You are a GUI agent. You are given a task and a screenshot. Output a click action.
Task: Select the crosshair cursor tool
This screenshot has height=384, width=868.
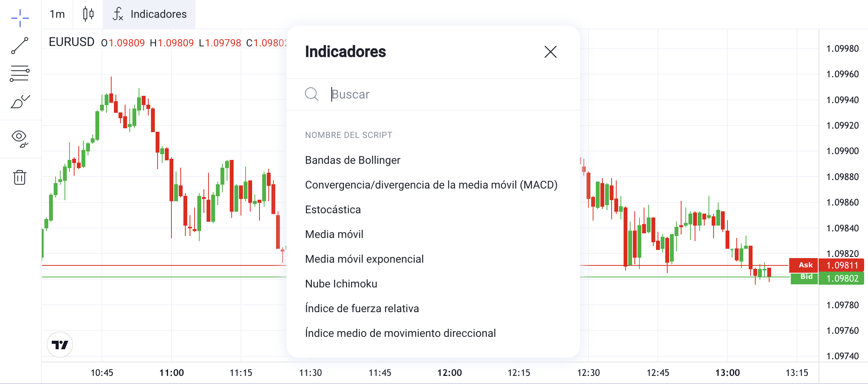point(20,18)
